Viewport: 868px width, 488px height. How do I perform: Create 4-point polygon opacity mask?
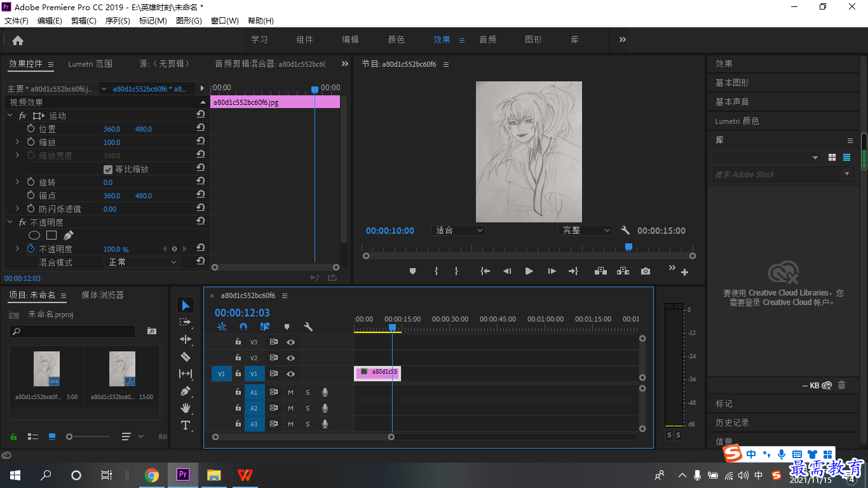click(x=51, y=236)
